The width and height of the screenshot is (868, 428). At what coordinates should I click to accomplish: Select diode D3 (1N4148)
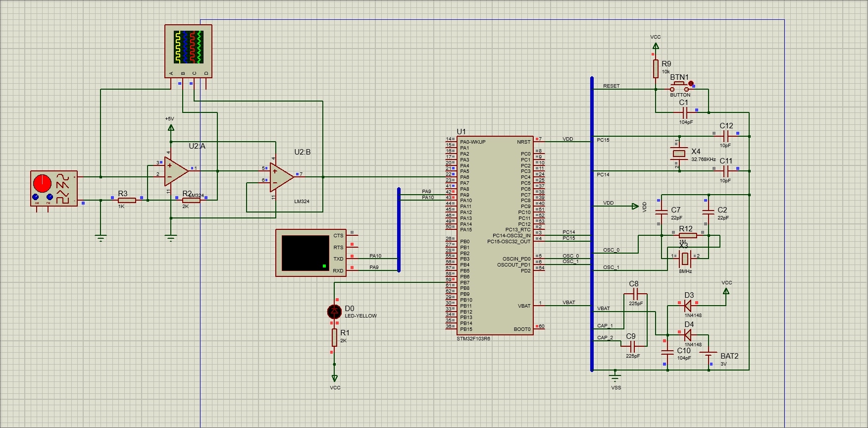pyautogui.click(x=687, y=306)
